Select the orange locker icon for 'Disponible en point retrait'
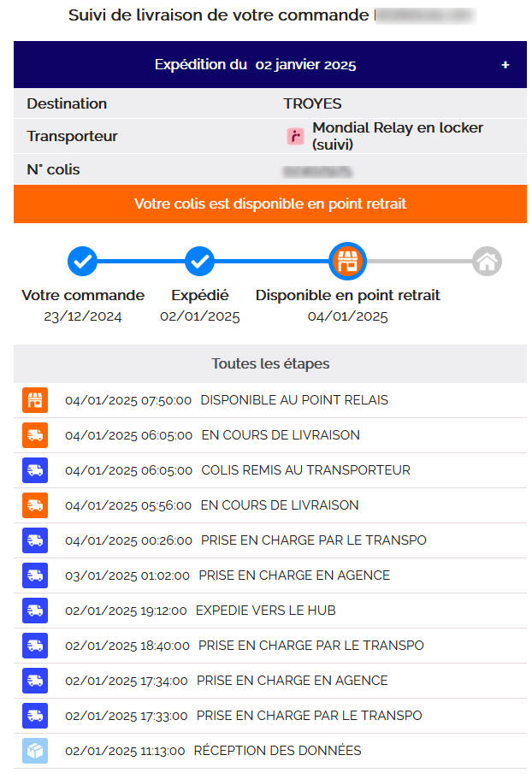Viewport: 532px width, 779px height. 347,261
